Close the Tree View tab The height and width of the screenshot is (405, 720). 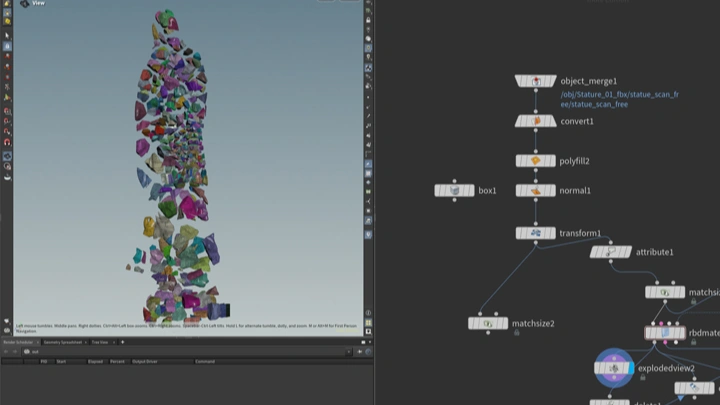point(114,342)
